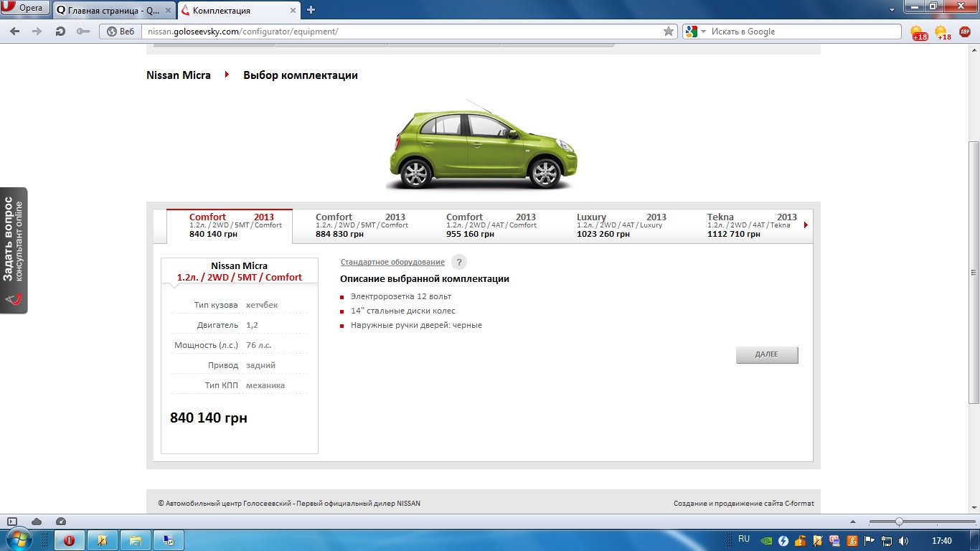Toggle the side panel in the status bar
980x551 pixels.
tap(12, 522)
